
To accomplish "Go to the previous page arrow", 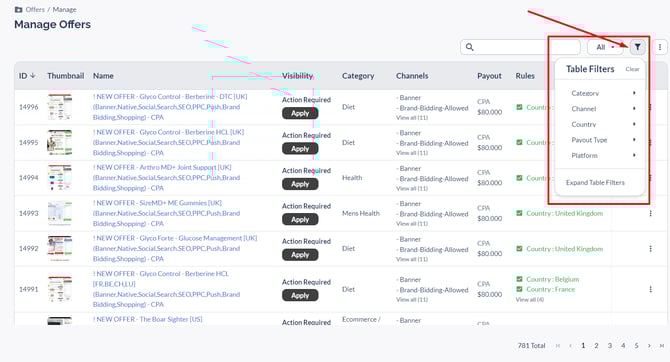I will (x=570, y=346).
